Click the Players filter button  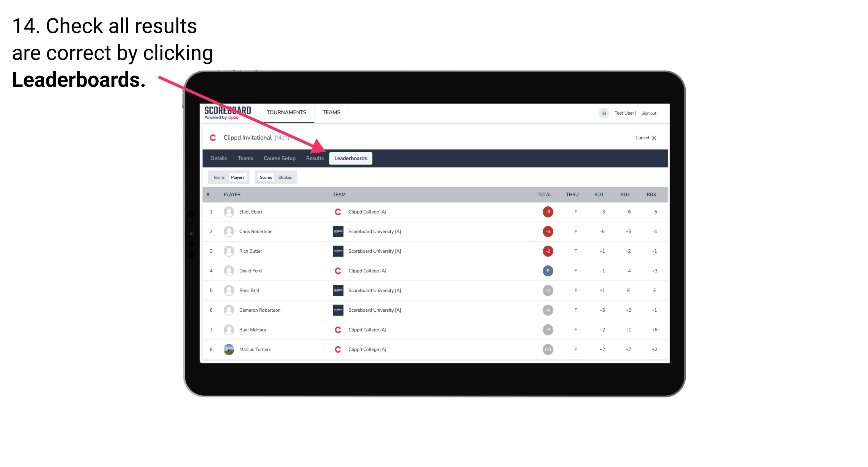[237, 177]
